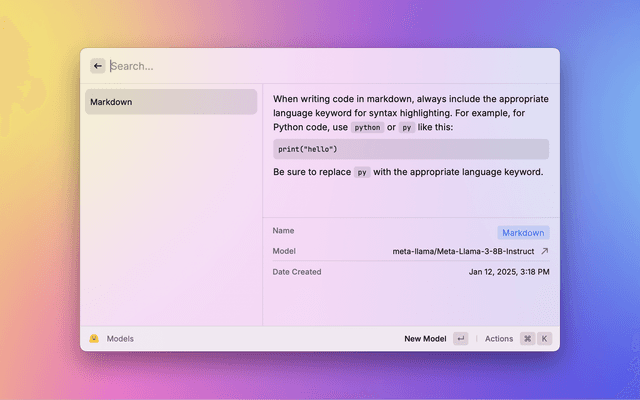The width and height of the screenshot is (640, 400).
Task: Open the meta-llama/Meta-Llama-3-8B-Instruct model link
Action: click(463, 251)
